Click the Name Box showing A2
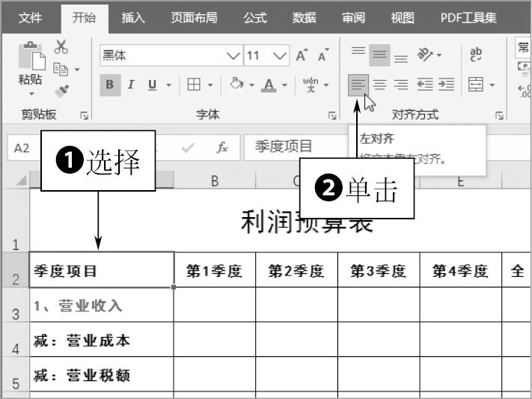Screen dimensions: 532x399 pos(24,147)
